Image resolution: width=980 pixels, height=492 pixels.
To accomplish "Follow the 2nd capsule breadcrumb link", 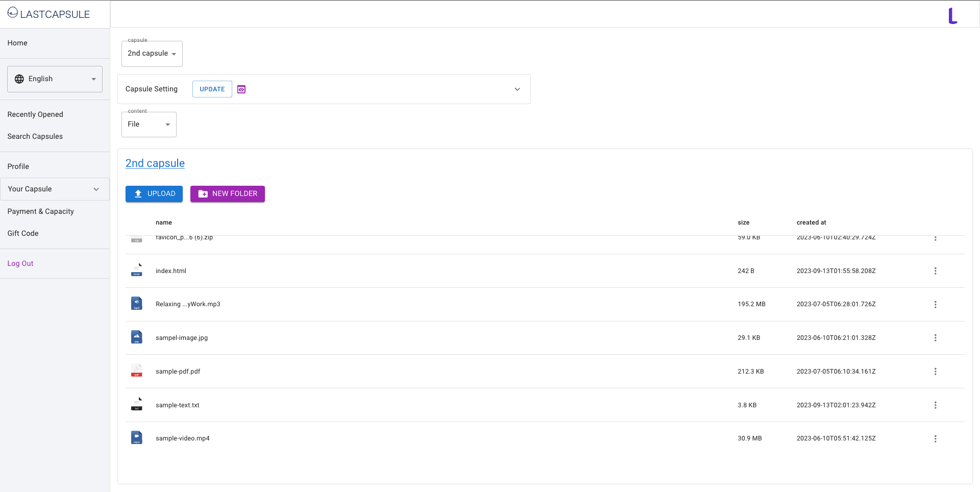I will pos(155,163).
